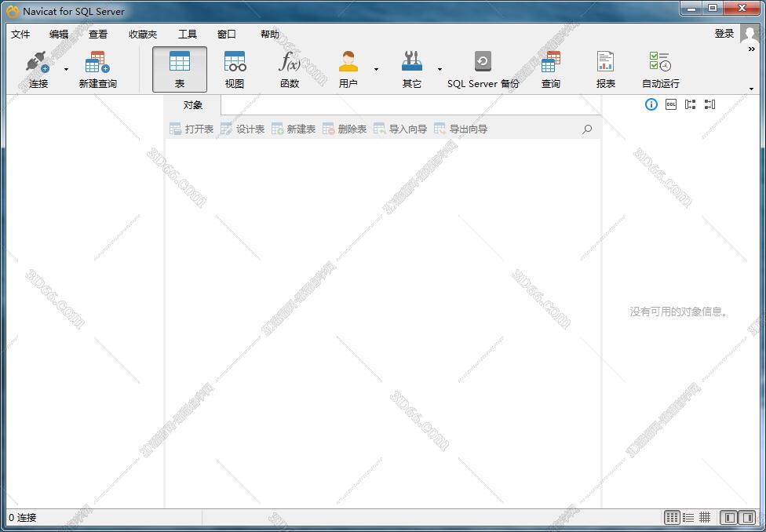The height and width of the screenshot is (532, 766).
Task: Select the Objects (对象) tab
Action: point(193,105)
